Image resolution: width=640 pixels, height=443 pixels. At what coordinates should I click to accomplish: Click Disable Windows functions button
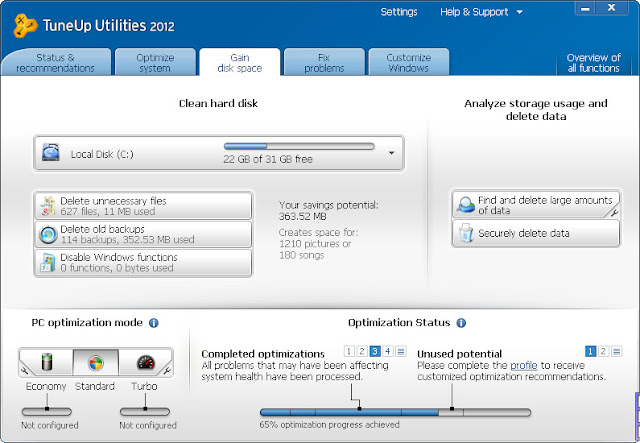[x=143, y=263]
